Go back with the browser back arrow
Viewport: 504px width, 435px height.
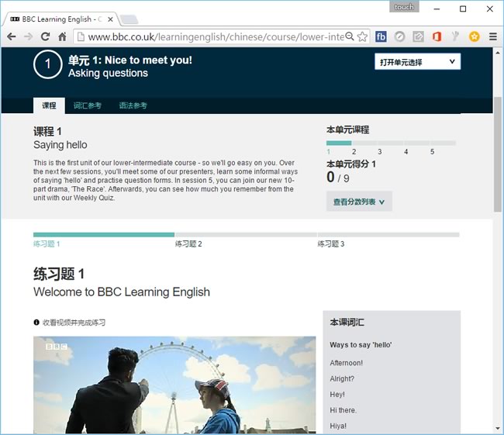click(12, 36)
